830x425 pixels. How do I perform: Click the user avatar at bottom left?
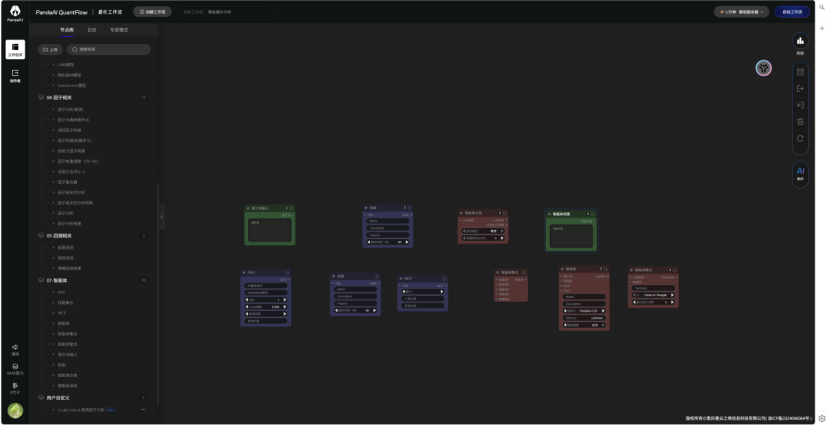(x=15, y=410)
